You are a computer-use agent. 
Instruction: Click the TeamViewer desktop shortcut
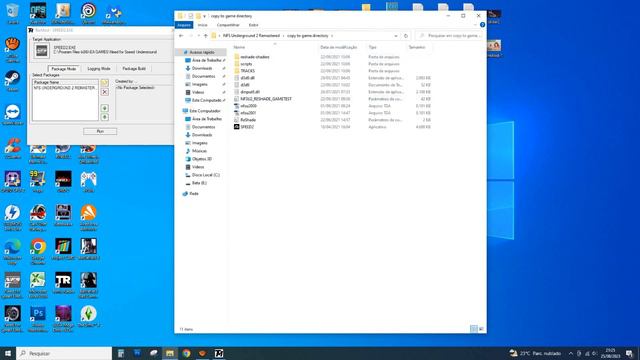(x=13, y=114)
